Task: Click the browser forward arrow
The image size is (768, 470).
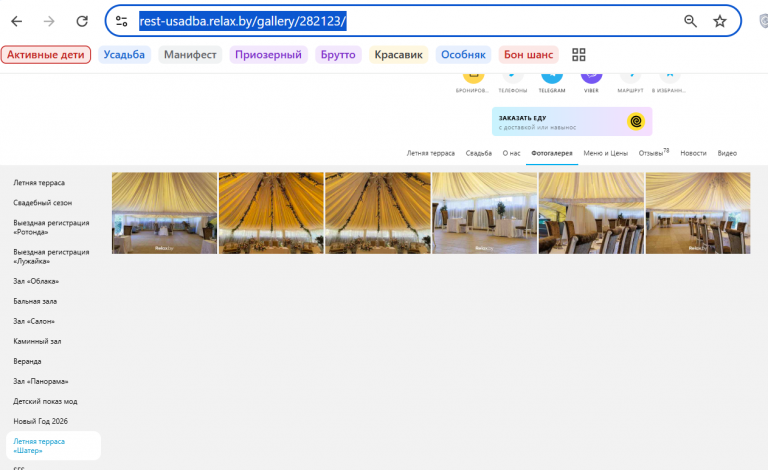Action: point(49,21)
